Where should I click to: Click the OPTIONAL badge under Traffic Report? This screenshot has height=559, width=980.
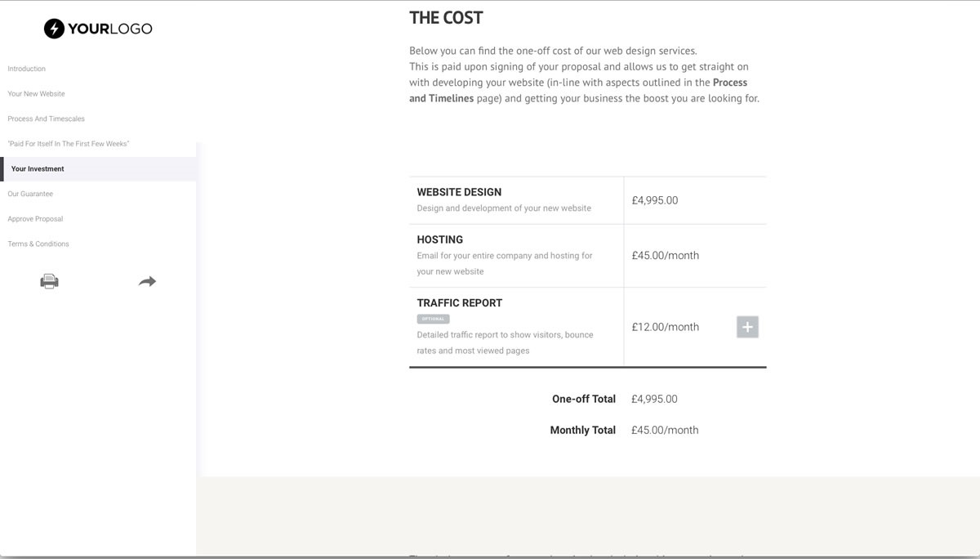(433, 319)
